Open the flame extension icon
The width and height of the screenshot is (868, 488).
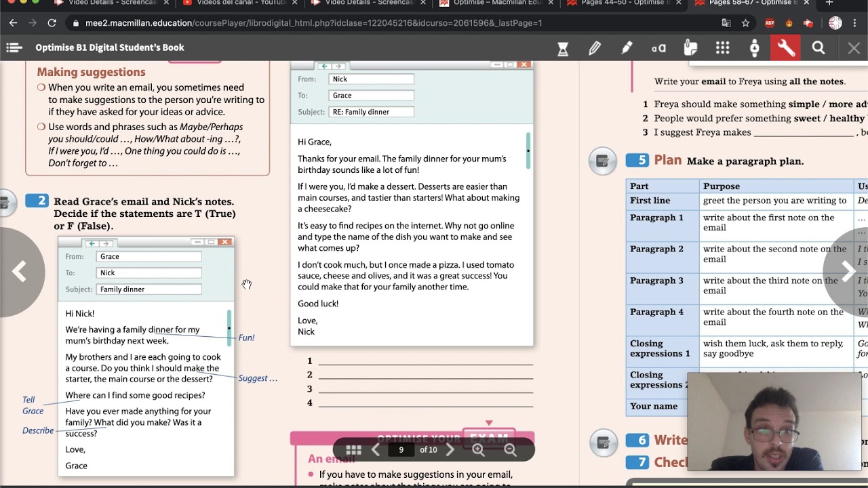tap(789, 23)
